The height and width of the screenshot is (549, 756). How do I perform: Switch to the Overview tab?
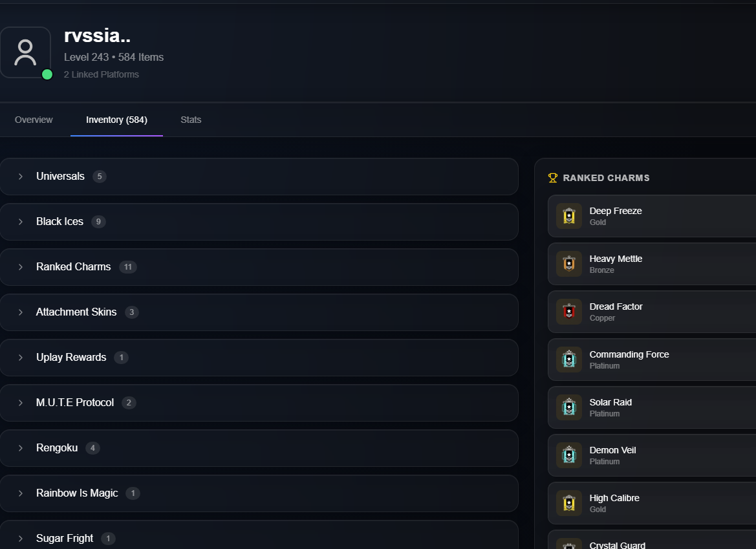tap(34, 120)
